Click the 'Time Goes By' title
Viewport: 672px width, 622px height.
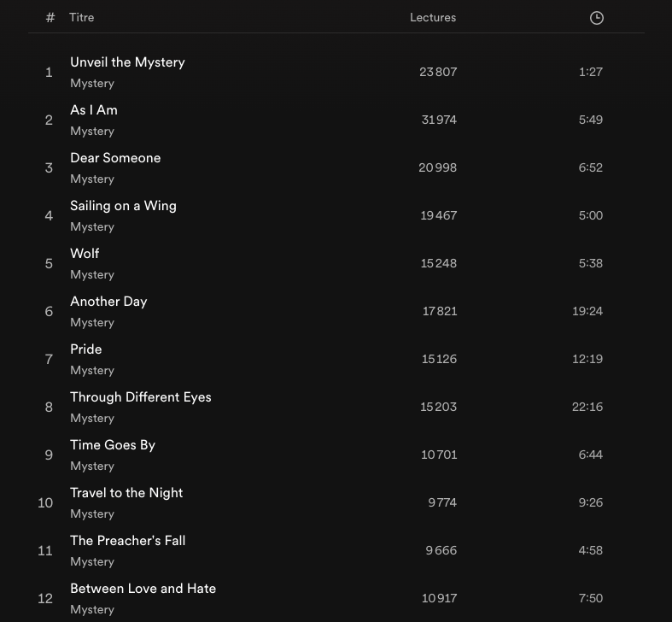[x=113, y=445]
